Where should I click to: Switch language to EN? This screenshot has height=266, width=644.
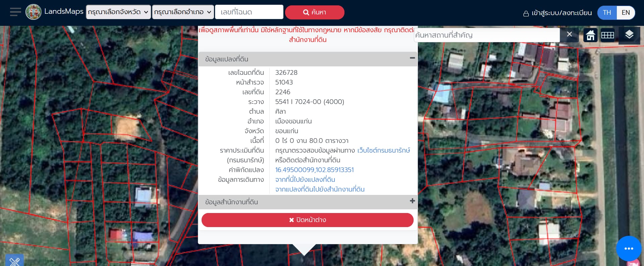point(626,13)
